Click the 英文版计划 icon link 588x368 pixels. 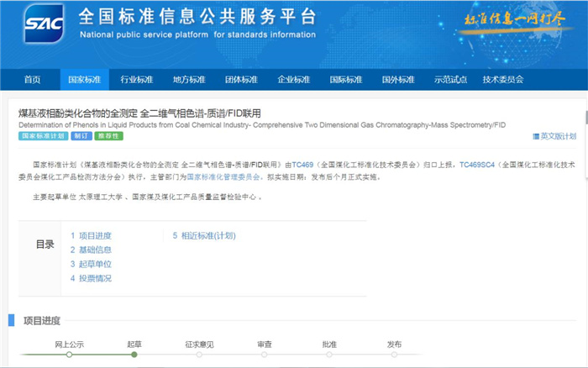(x=554, y=136)
